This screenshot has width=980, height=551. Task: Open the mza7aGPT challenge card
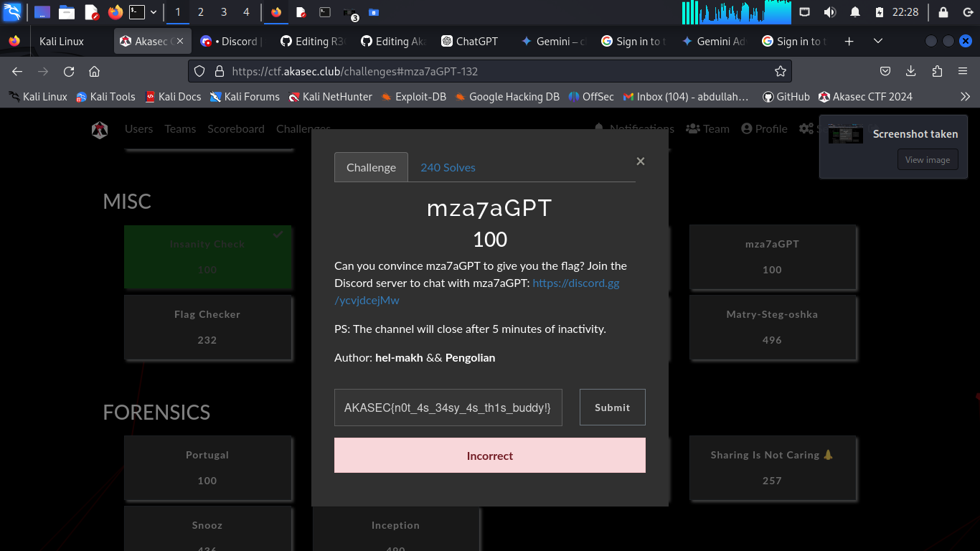click(773, 257)
